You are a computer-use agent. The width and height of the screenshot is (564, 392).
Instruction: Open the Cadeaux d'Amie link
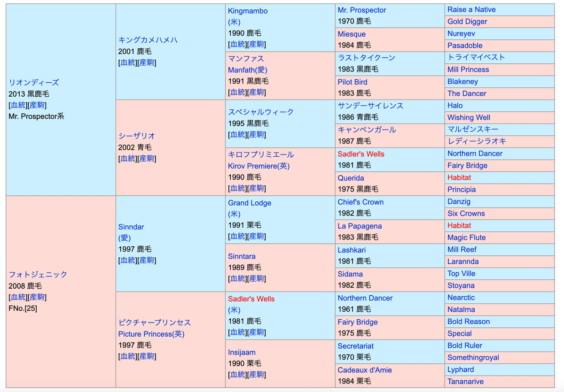click(x=364, y=370)
